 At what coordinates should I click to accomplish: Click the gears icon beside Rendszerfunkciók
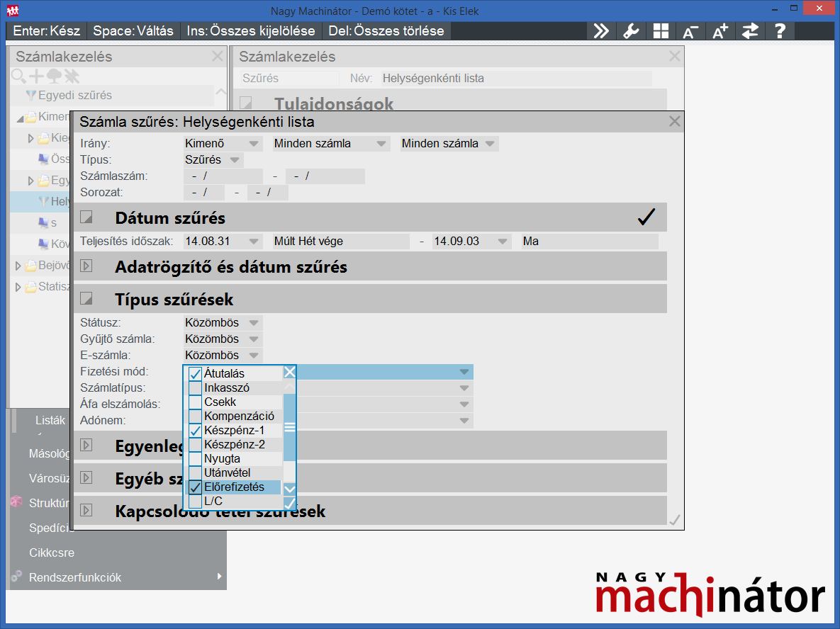(16, 577)
